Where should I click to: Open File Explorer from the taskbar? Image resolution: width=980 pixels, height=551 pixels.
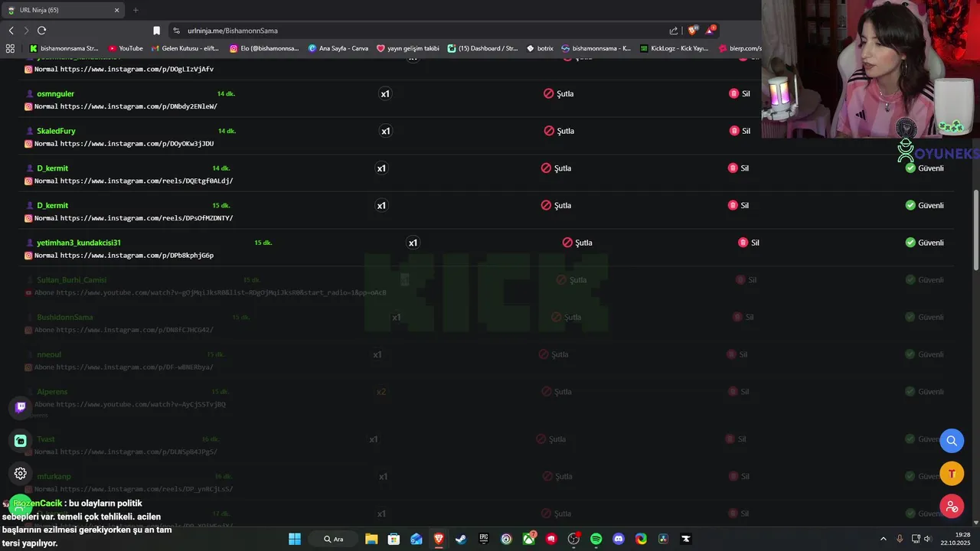click(x=371, y=539)
